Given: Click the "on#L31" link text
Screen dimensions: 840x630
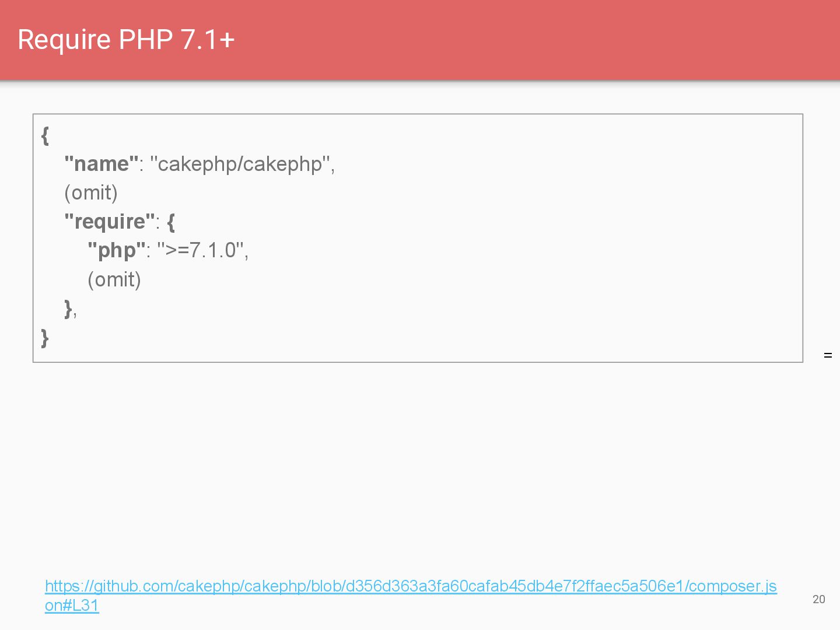Looking at the screenshot, I should click(x=72, y=605).
